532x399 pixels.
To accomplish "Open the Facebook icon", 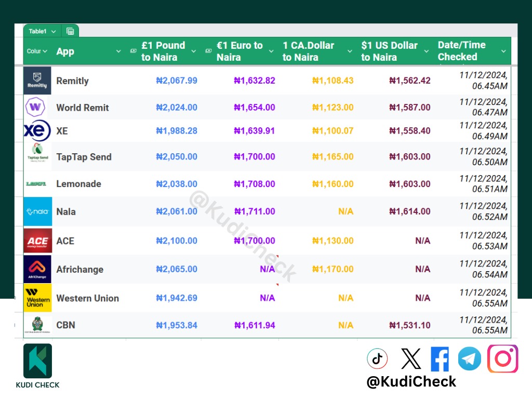I will point(440,358).
